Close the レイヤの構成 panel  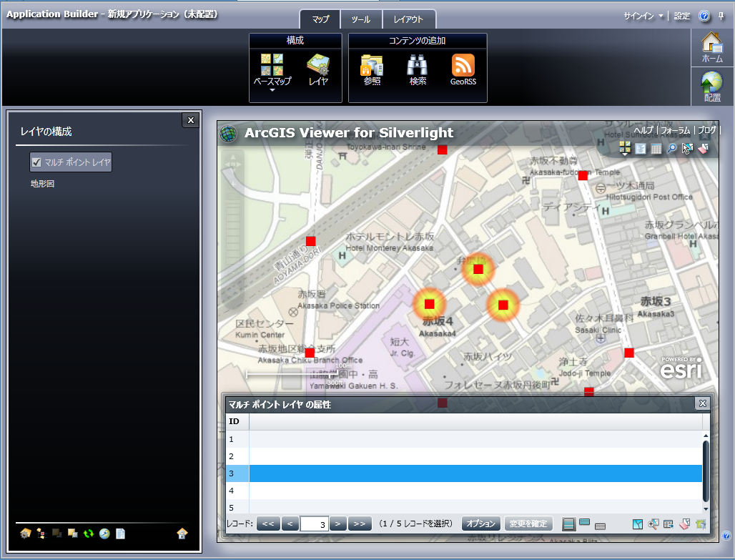point(191,120)
